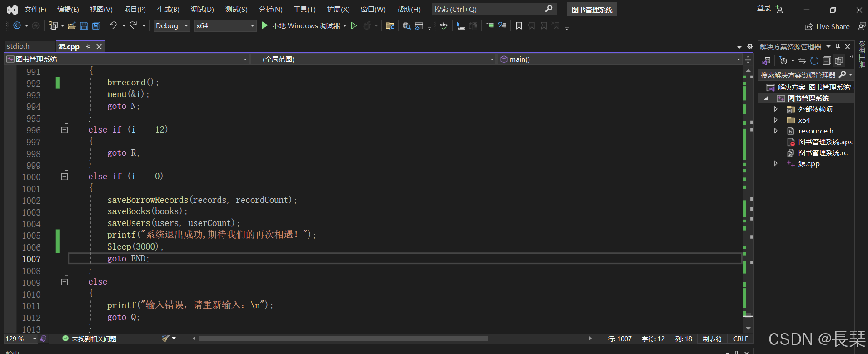Click the Navigate Backward arrow icon

tap(17, 26)
